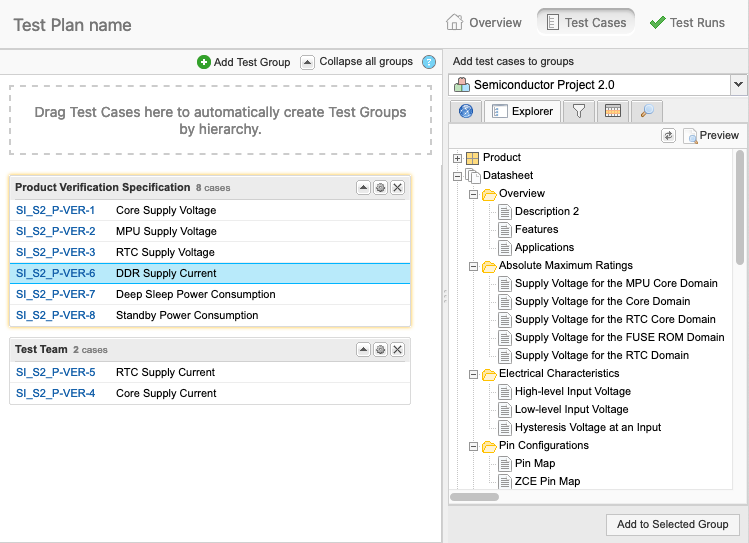Viewport: 749px width, 543px height.
Task: Open the filter funnel tab
Action: tap(578, 111)
